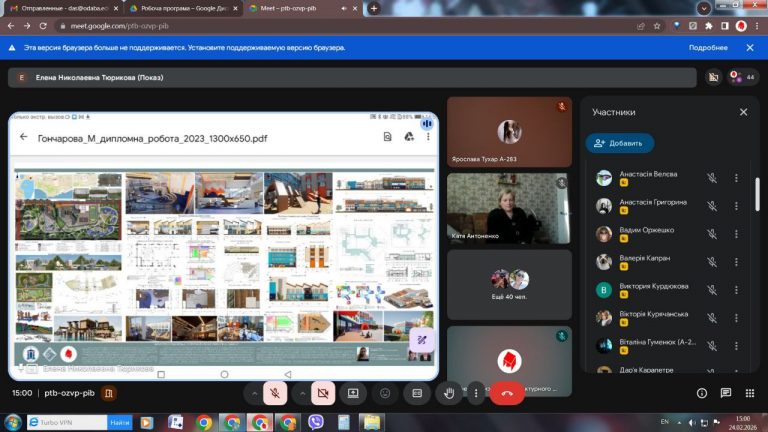Expand camera settings arrow
The width and height of the screenshot is (768, 432).
[302, 394]
